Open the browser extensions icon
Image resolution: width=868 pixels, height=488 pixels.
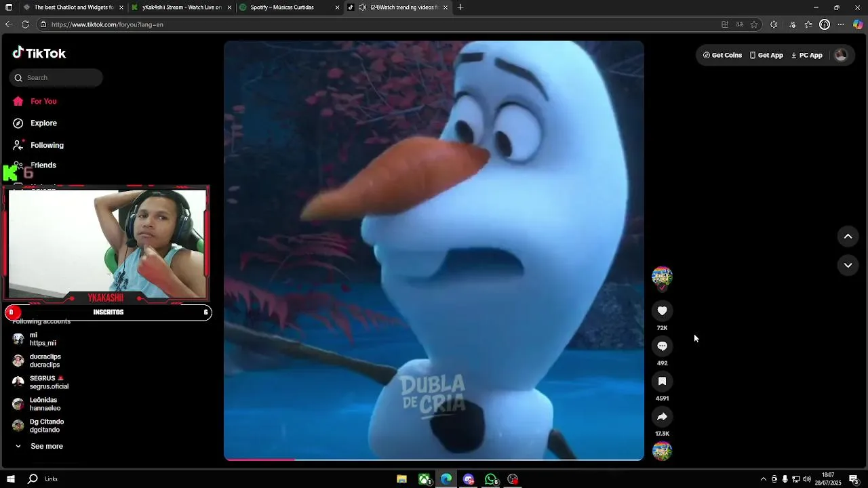(x=774, y=24)
